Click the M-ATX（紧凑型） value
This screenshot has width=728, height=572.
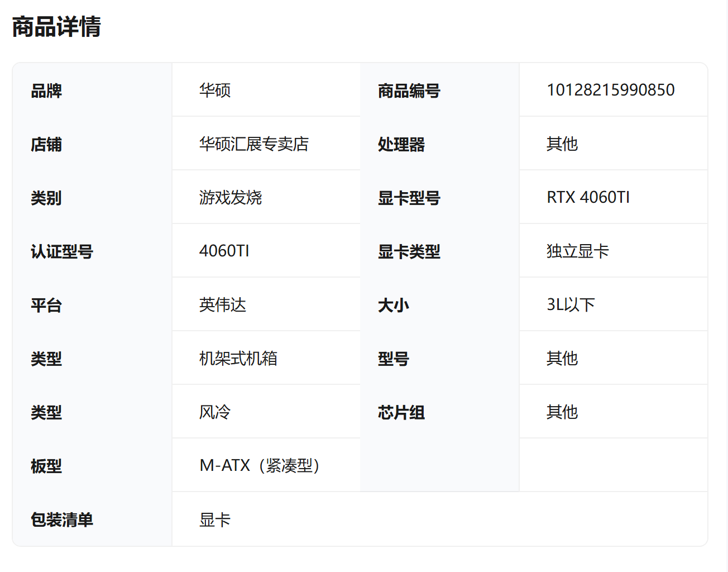click(260, 466)
